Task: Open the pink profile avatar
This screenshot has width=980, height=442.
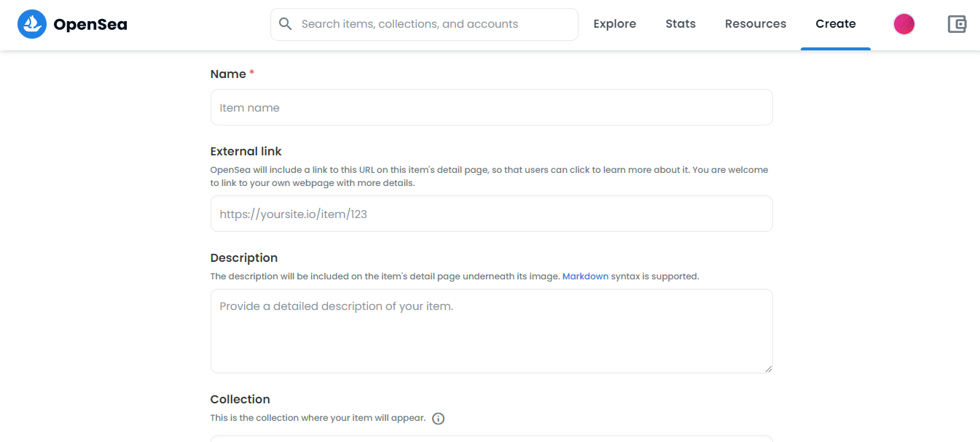Action: click(903, 24)
